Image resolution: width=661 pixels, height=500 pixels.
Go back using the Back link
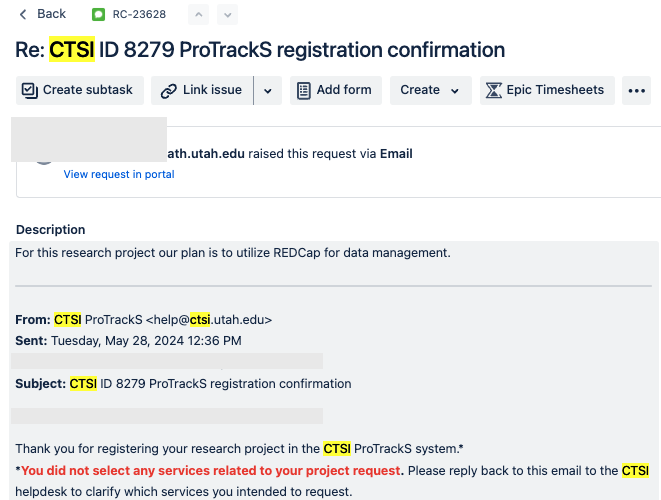pos(43,14)
